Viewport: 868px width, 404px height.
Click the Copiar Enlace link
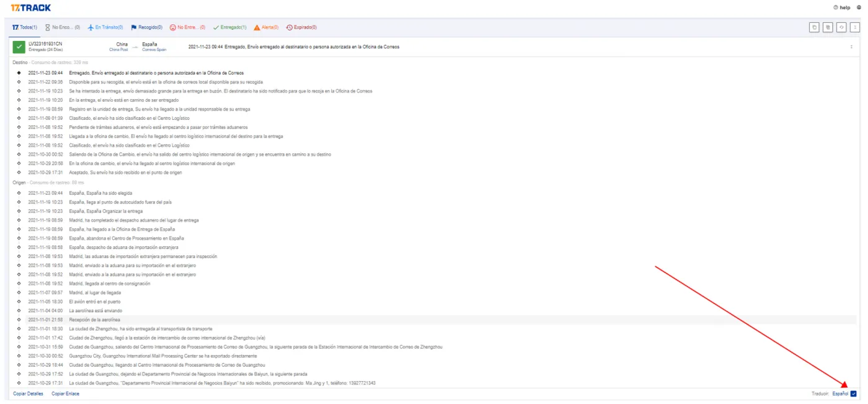pos(65,394)
